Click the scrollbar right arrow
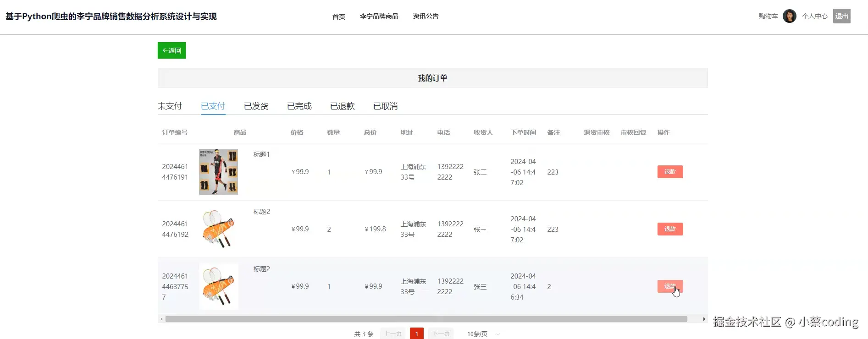 [x=704, y=319]
